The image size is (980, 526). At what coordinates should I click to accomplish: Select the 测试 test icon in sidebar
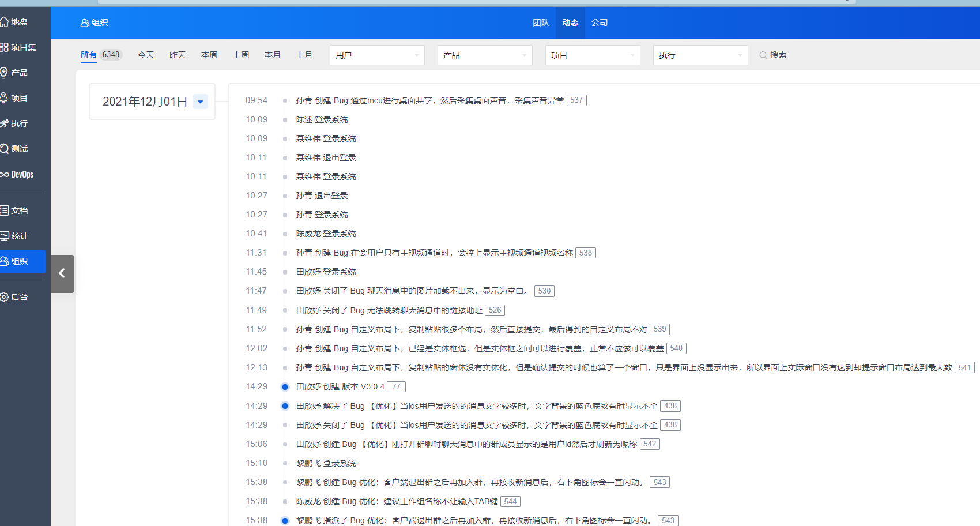point(5,149)
